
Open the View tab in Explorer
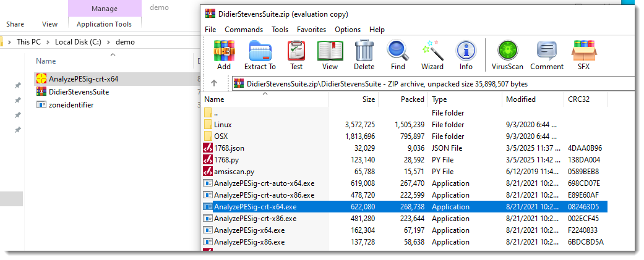pyautogui.click(x=49, y=24)
